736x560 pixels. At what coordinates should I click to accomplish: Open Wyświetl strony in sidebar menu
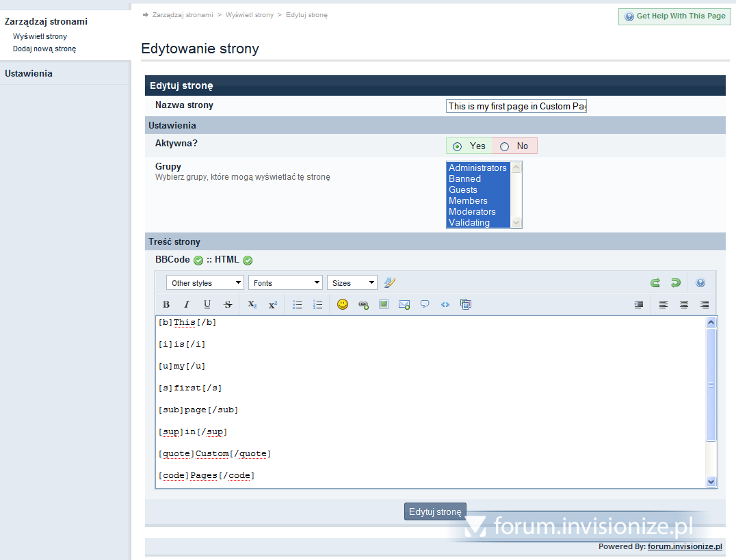click(40, 36)
